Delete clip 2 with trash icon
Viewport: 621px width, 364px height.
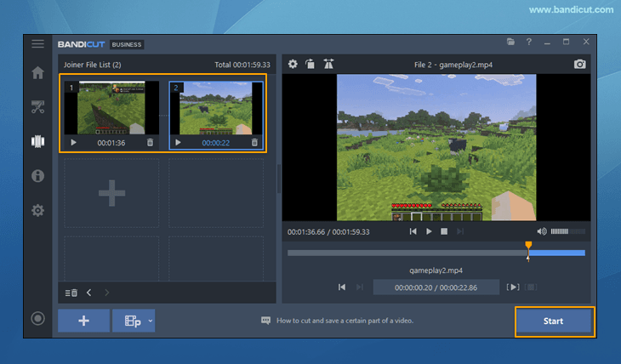pos(254,143)
